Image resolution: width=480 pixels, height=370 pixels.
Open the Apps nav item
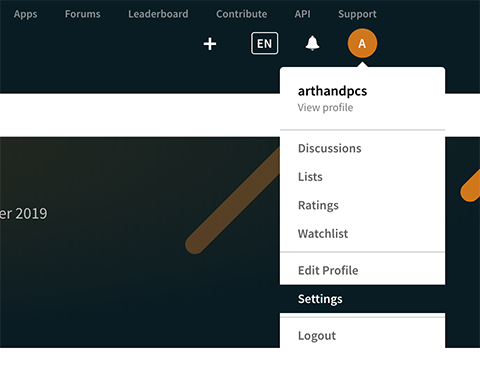point(26,14)
